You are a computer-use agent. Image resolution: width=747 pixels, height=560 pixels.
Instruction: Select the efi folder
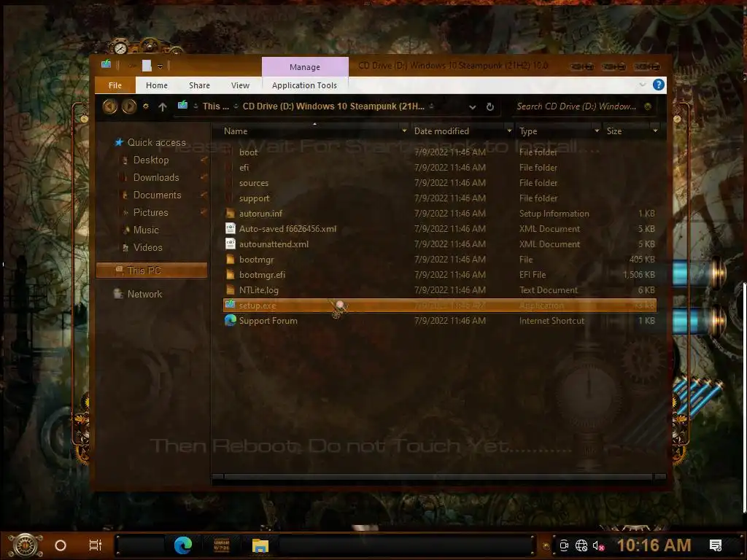[x=244, y=168]
